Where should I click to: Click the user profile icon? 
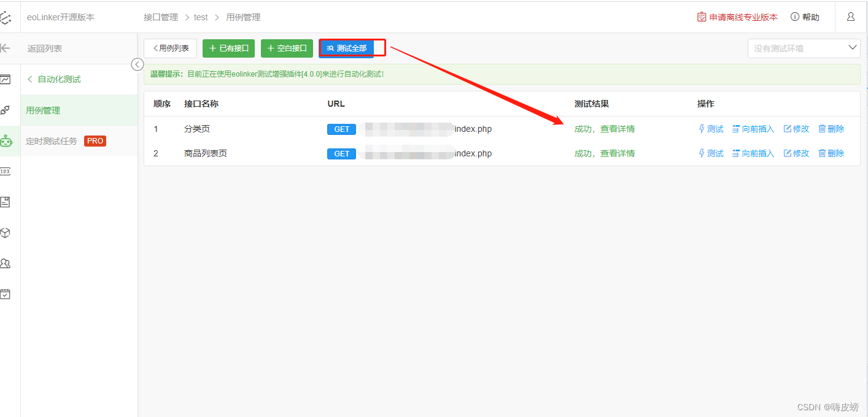[851, 17]
